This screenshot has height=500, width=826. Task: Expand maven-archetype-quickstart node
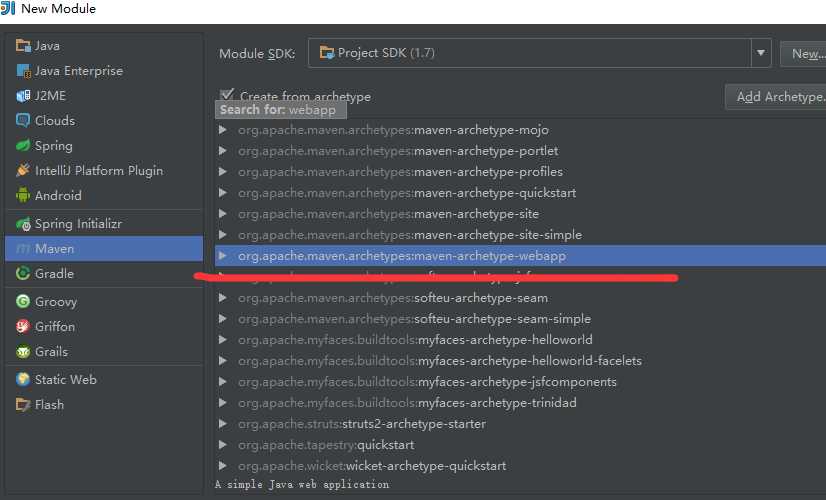(223, 193)
